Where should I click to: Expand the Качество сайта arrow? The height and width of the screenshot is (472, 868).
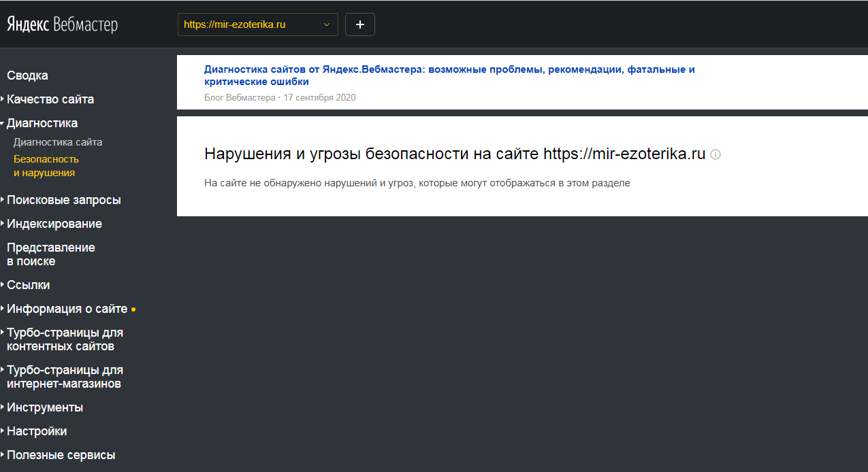[3, 99]
